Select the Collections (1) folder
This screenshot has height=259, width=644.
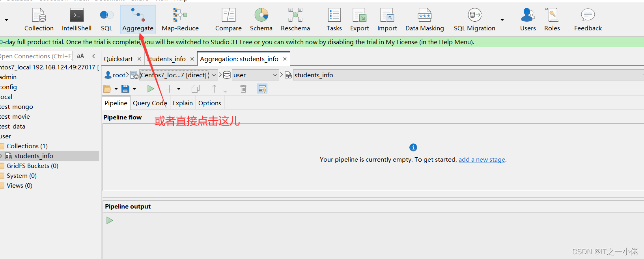point(27,146)
